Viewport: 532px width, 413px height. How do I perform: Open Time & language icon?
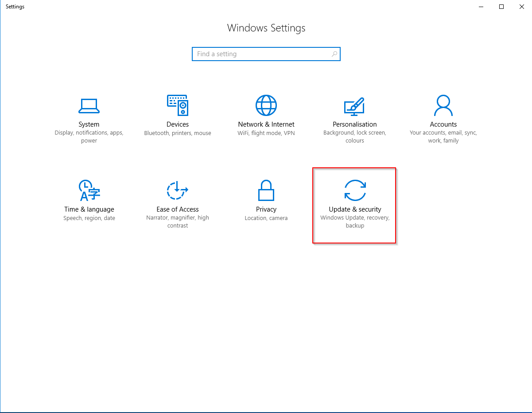pos(89,190)
